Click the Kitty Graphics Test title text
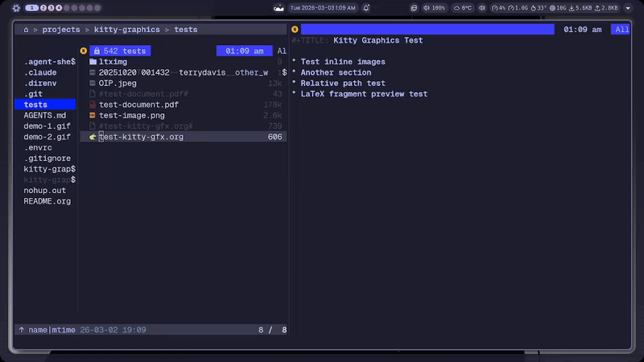The height and width of the screenshot is (362, 644). [378, 40]
